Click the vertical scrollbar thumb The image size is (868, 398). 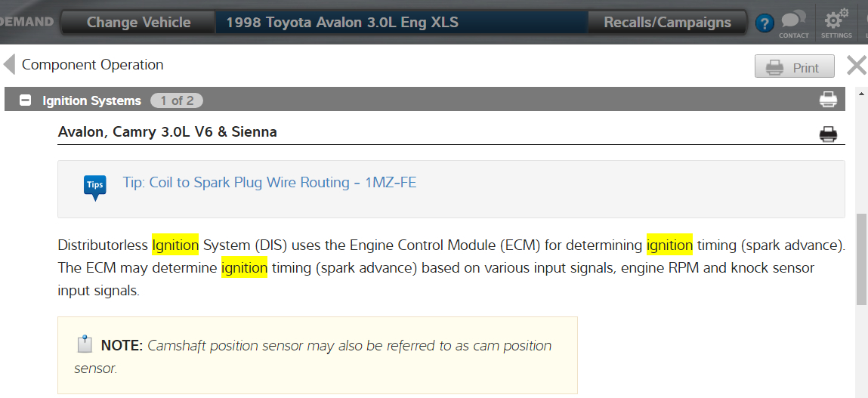click(861, 259)
